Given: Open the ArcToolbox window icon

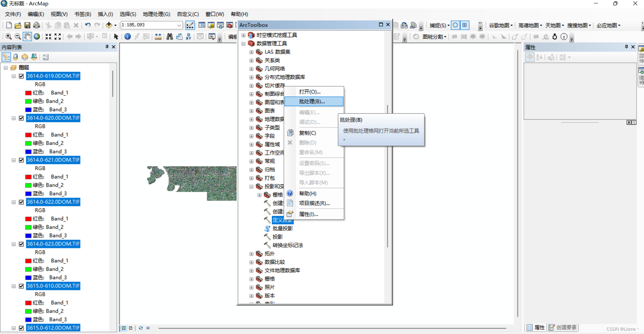Looking at the screenshot, I should 230,25.
